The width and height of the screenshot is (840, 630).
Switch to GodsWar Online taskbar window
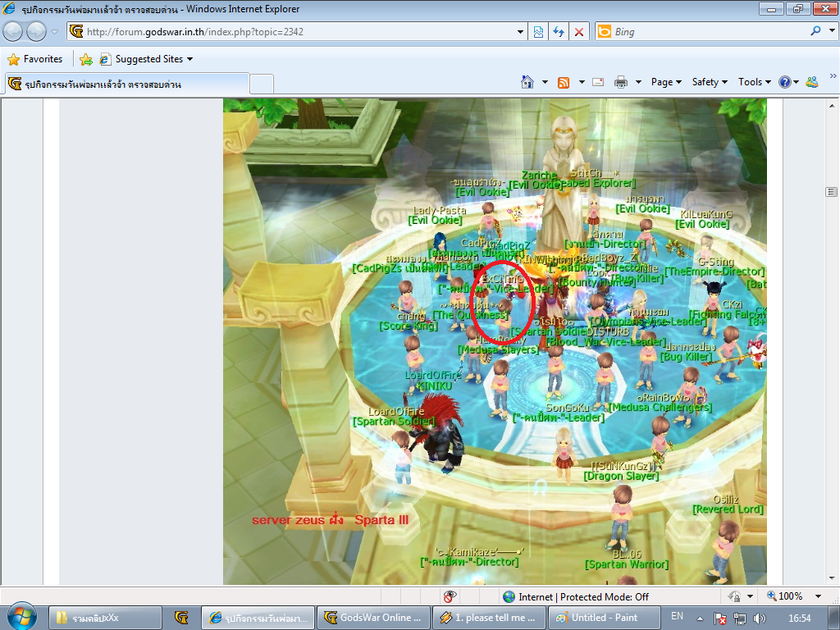click(373, 618)
